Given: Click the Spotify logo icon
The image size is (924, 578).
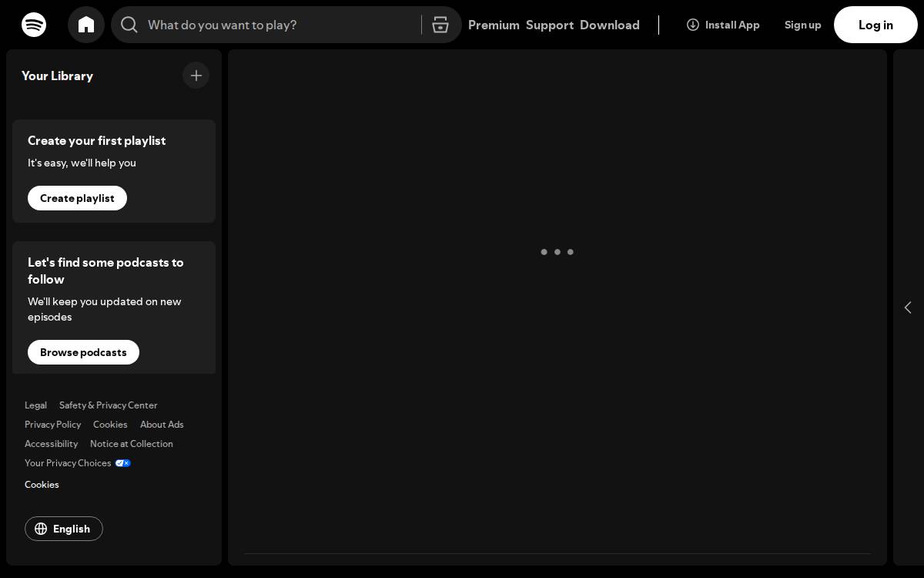Looking at the screenshot, I should tap(34, 25).
